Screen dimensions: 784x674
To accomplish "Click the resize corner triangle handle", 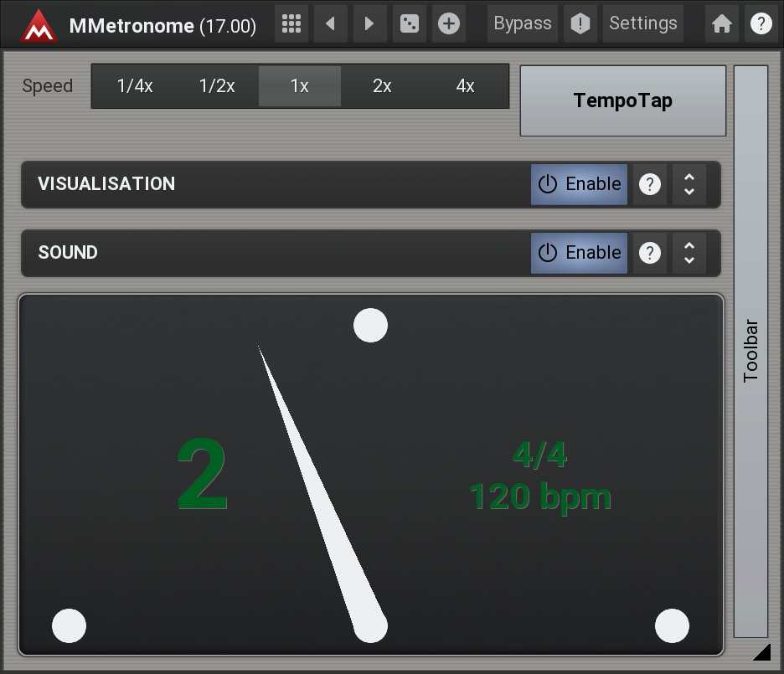I will click(x=761, y=651).
